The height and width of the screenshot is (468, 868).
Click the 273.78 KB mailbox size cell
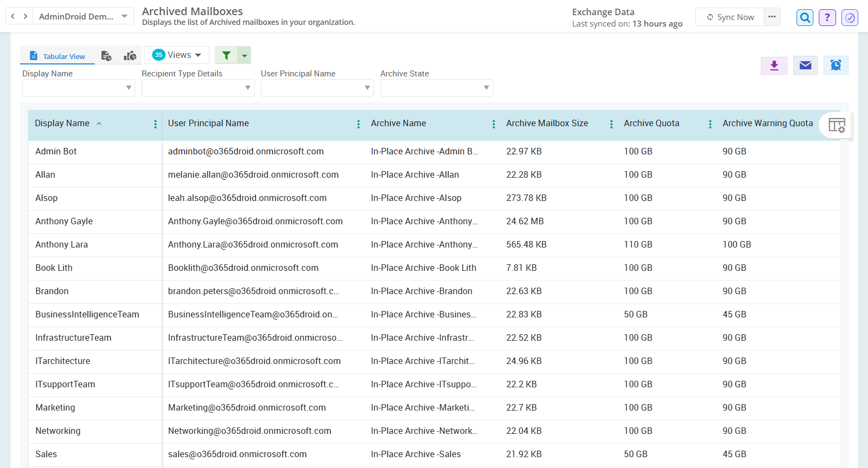coord(527,198)
